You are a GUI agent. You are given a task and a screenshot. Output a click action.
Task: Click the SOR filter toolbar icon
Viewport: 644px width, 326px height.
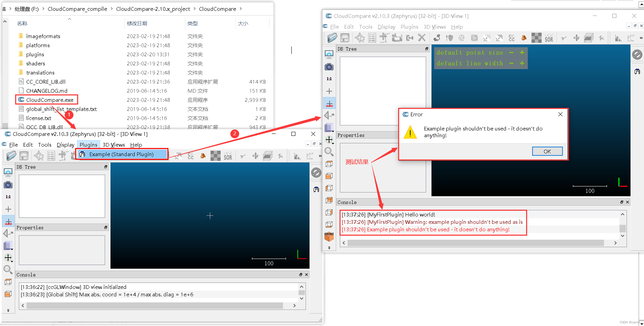(x=549, y=38)
